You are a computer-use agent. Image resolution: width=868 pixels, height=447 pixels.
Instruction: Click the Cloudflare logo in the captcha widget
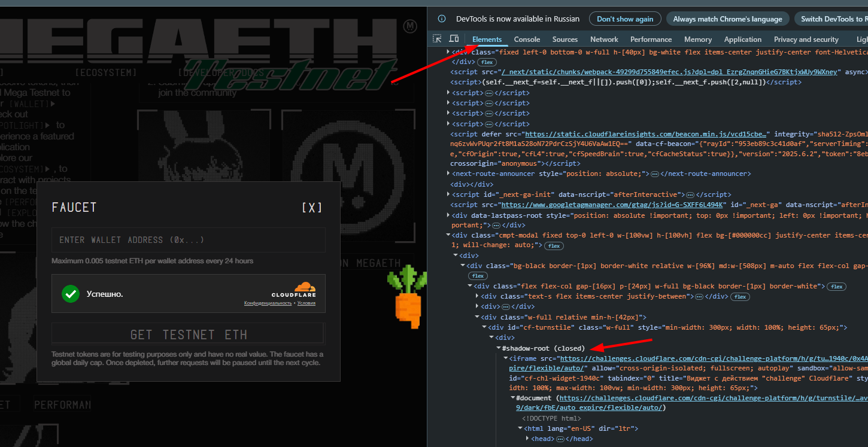(293, 290)
